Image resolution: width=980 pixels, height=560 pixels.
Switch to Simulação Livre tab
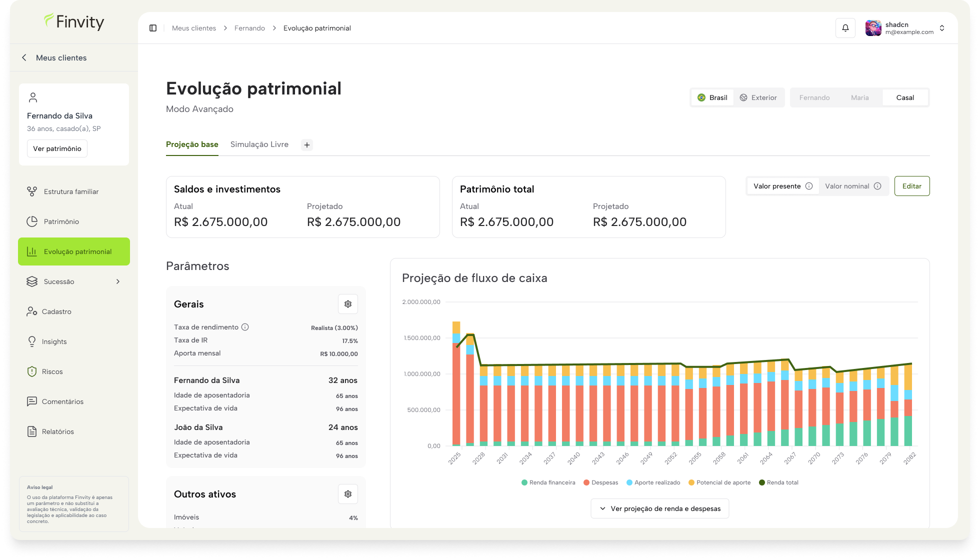click(259, 144)
